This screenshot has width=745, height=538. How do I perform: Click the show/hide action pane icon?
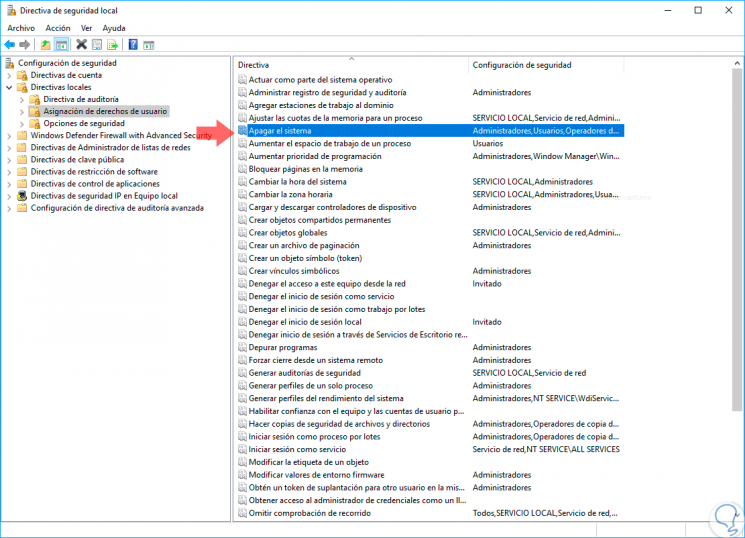pyautogui.click(x=149, y=45)
